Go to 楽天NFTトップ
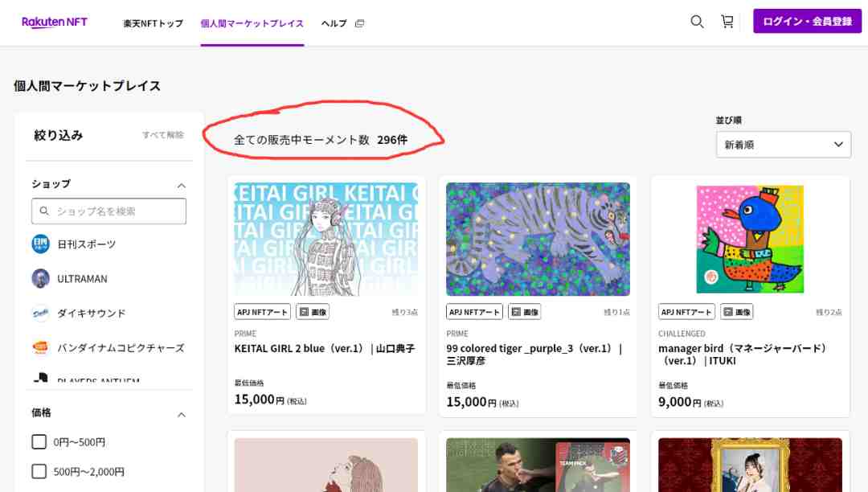Image resolution: width=868 pixels, height=492 pixels. pos(154,23)
